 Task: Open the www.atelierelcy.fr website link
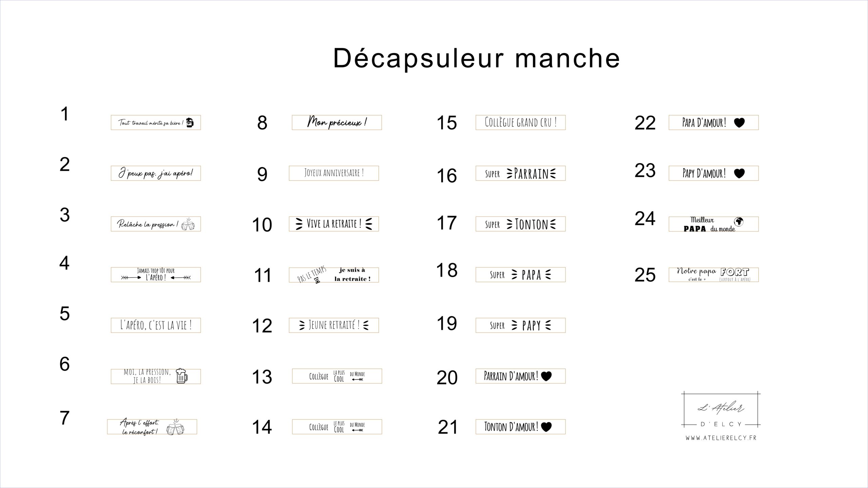[721, 438]
